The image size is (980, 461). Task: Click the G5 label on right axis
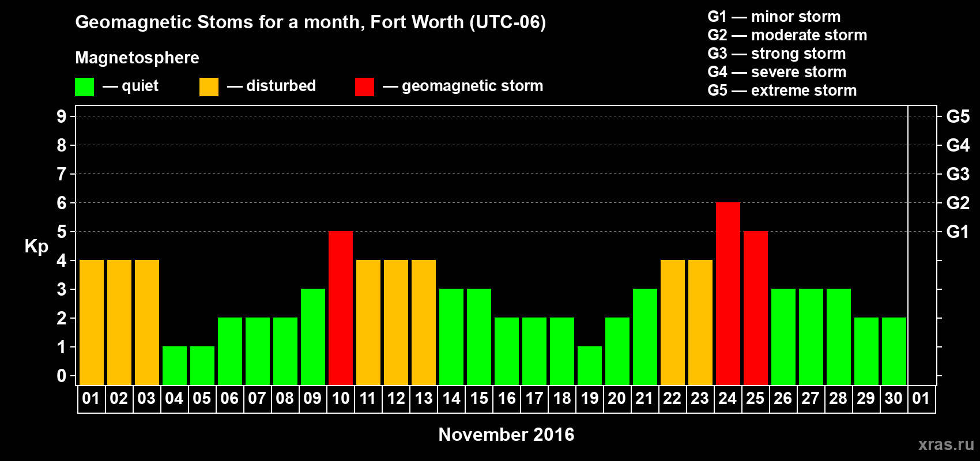(958, 116)
